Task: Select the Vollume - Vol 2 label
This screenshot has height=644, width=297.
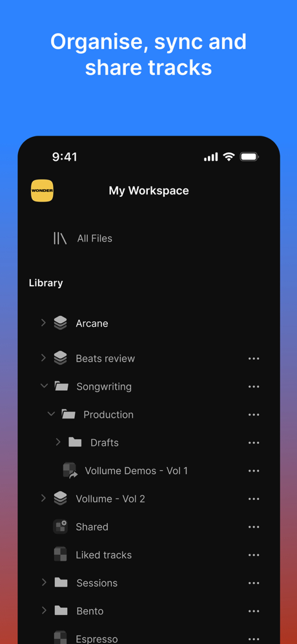Action: (x=110, y=499)
